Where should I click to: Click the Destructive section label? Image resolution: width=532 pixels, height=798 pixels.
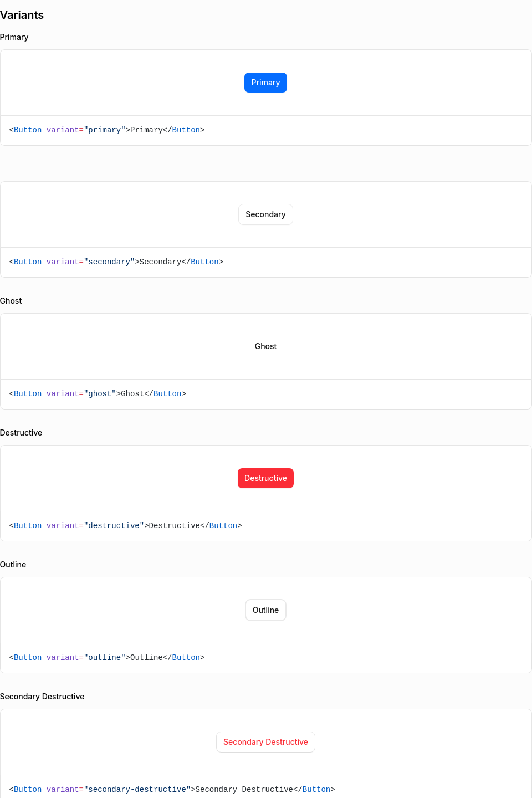pos(21,433)
